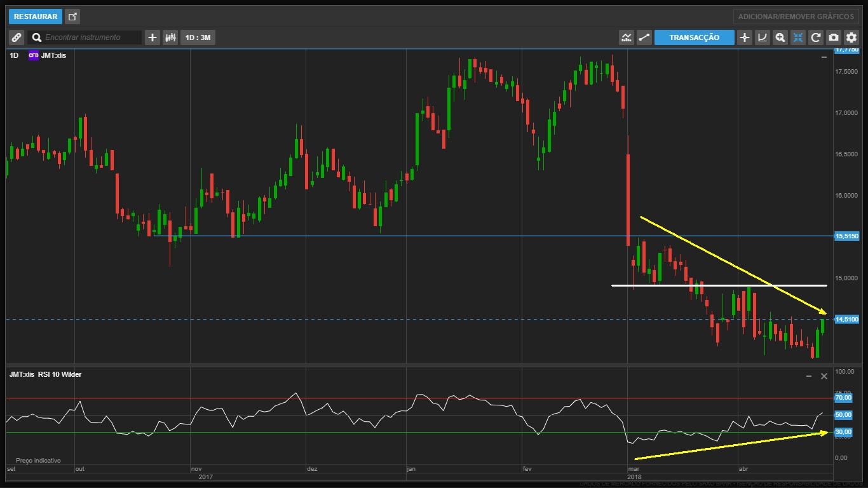This screenshot has height=488, width=868.
Task: Add instrument with the plus button
Action: click(x=153, y=37)
